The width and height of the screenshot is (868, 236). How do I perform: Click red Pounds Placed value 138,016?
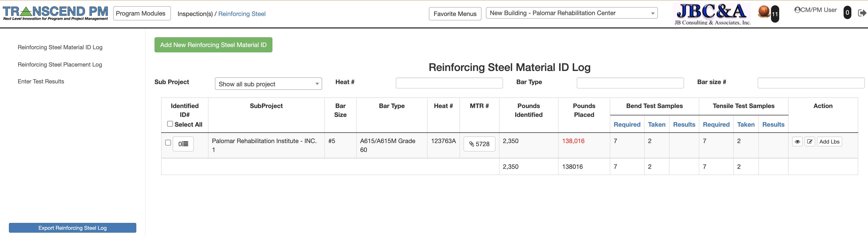573,141
